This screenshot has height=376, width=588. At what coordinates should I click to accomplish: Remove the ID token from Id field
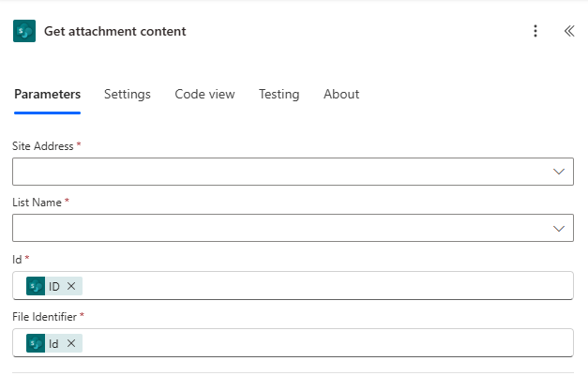tap(71, 286)
